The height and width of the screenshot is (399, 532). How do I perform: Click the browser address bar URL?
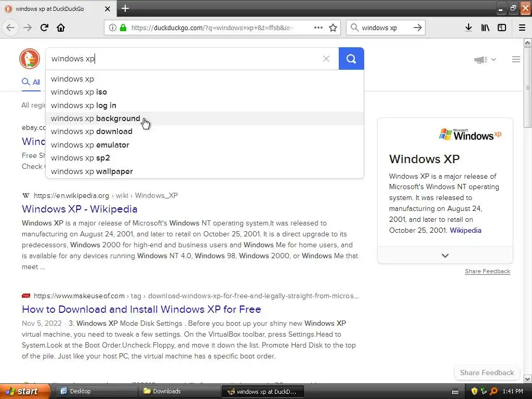pos(212,28)
